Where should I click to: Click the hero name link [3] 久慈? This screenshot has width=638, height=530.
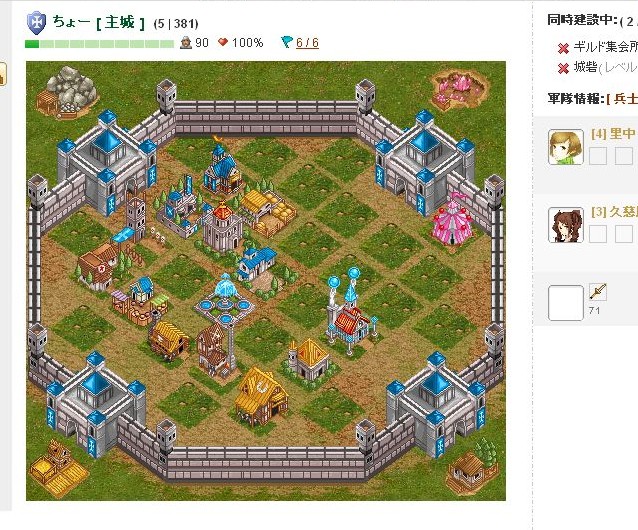pyautogui.click(x=614, y=212)
